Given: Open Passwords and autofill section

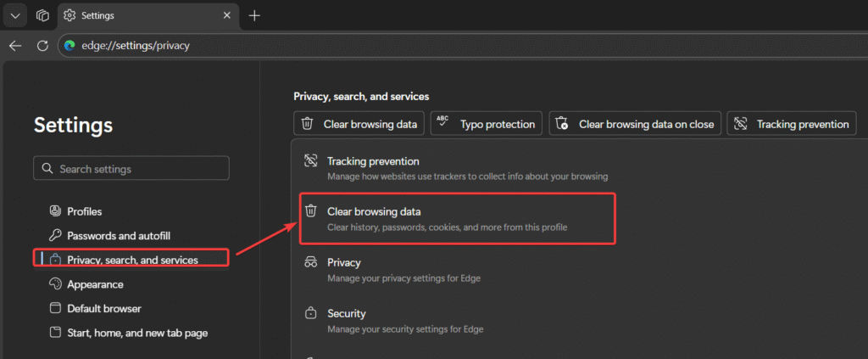Looking at the screenshot, I should pos(119,235).
